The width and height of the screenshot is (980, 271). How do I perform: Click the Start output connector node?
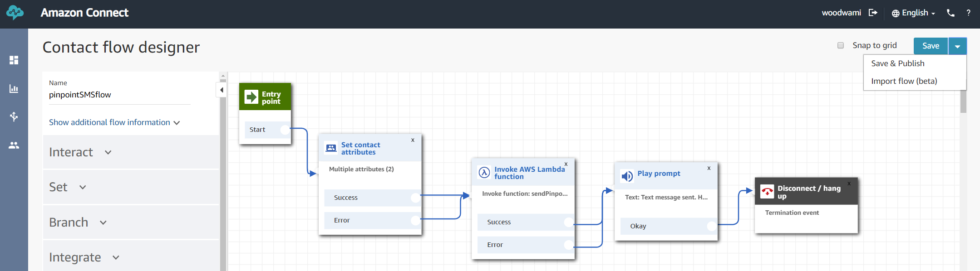[285, 130]
